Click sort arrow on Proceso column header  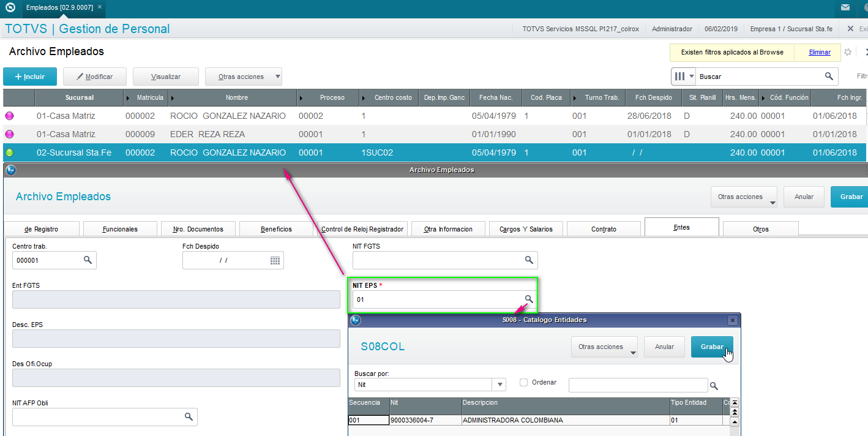[x=301, y=97]
